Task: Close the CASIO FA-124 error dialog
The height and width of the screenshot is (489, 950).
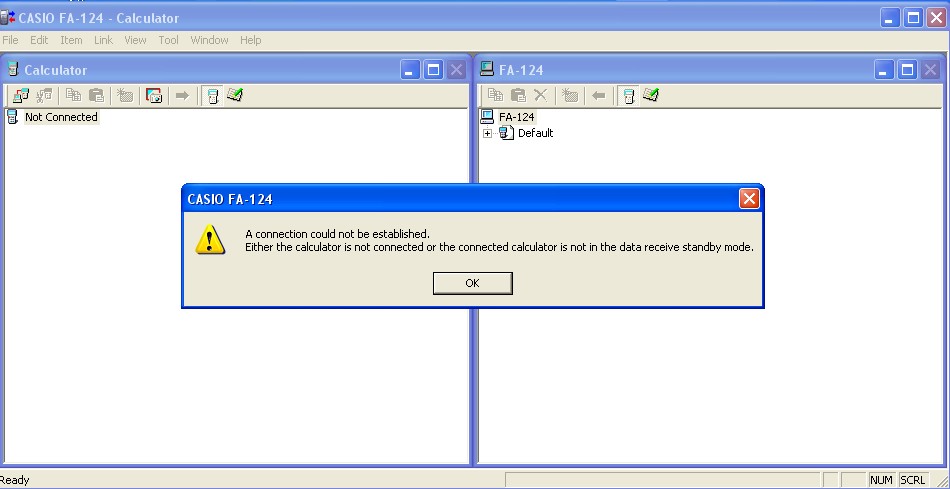Action: point(749,198)
